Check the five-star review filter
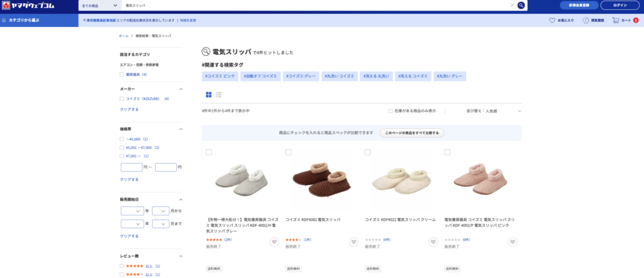This screenshot has width=644, height=278. coord(121,266)
